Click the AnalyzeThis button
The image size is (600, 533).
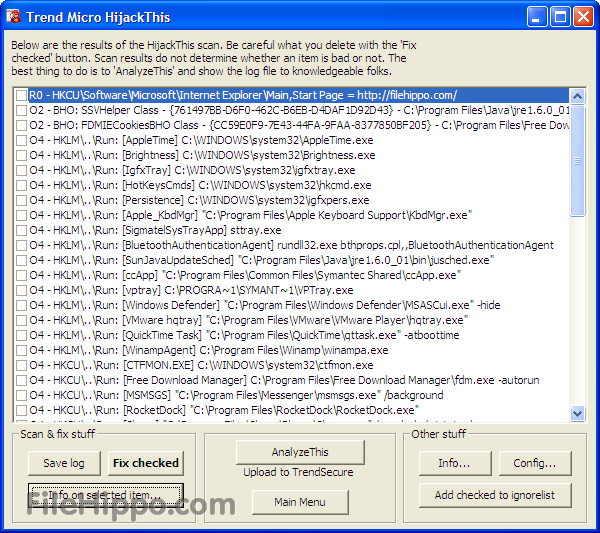pyautogui.click(x=300, y=452)
